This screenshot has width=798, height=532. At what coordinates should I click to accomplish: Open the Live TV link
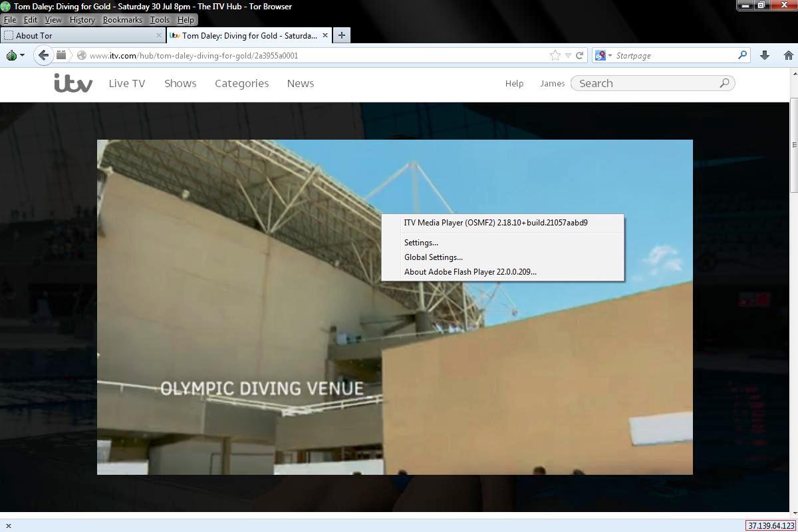click(x=126, y=83)
